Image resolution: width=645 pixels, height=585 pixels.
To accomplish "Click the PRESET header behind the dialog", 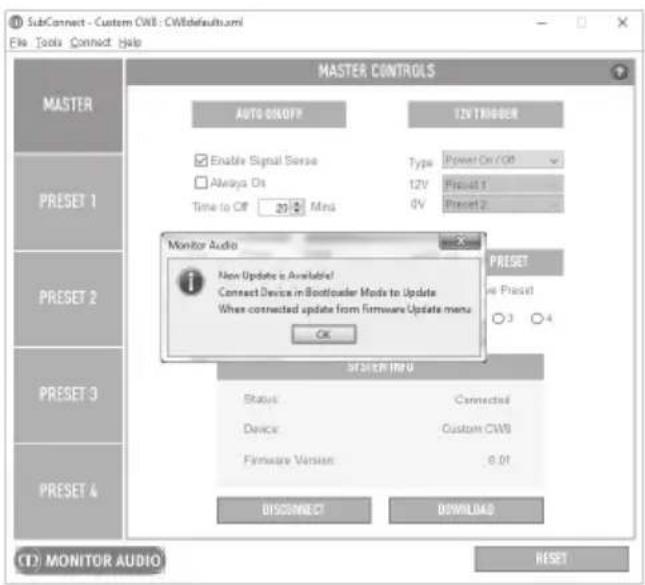I will coord(525,262).
